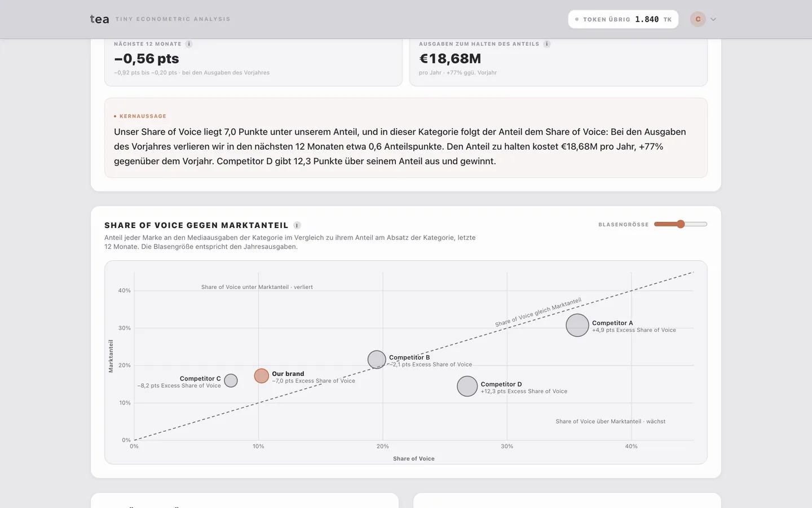The width and height of the screenshot is (812, 508).
Task: Click the 'Share of Voice gleich Marktanteil' line label
Action: coord(538,312)
